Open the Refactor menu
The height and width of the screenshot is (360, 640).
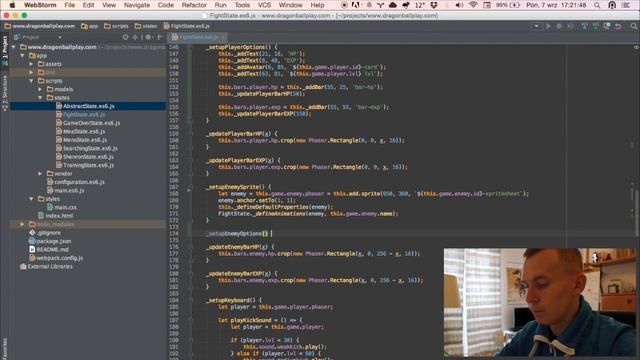click(x=194, y=5)
